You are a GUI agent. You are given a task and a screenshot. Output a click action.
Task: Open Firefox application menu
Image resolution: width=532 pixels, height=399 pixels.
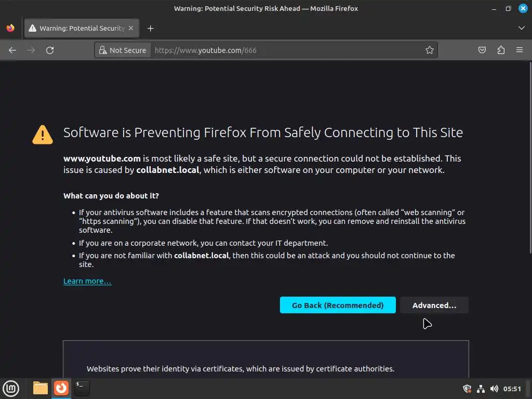pyautogui.click(x=520, y=50)
